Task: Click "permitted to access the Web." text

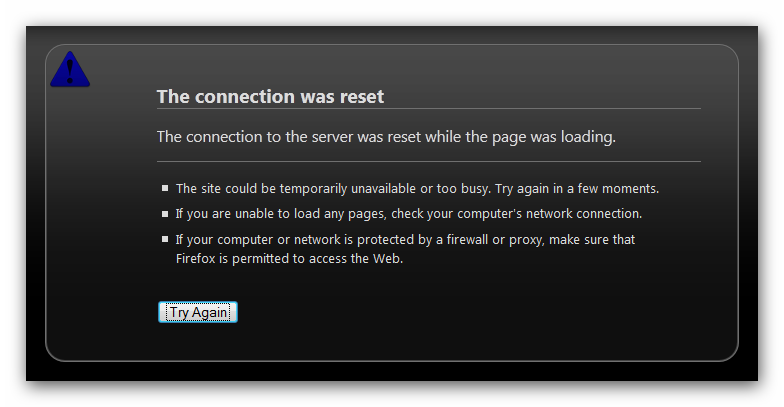Action: click(318, 259)
